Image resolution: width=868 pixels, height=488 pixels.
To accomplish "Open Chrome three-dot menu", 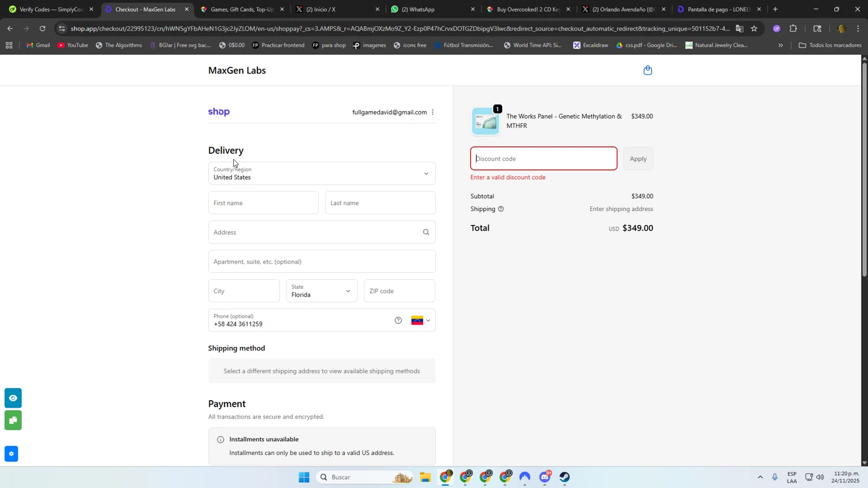I will pyautogui.click(x=858, y=28).
